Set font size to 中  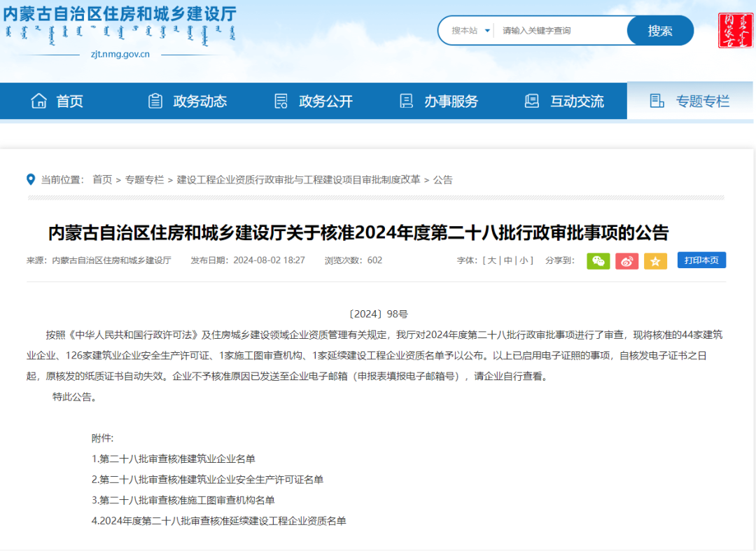(507, 260)
